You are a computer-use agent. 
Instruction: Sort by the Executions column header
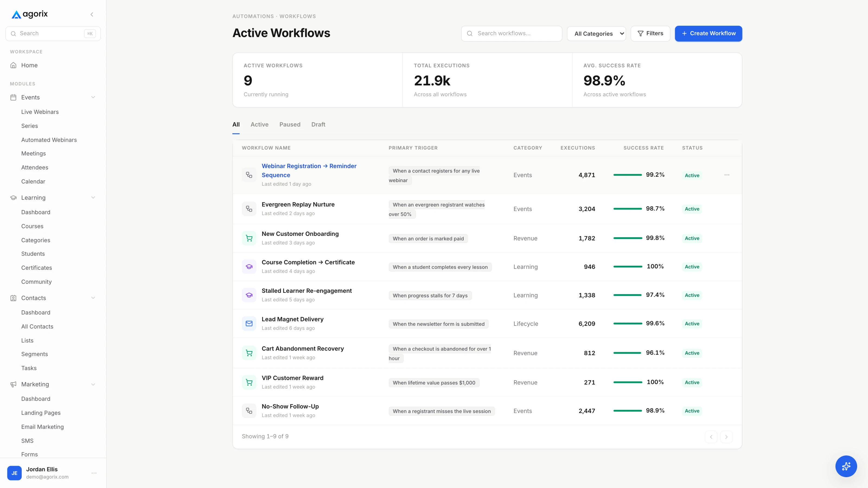[x=577, y=148]
